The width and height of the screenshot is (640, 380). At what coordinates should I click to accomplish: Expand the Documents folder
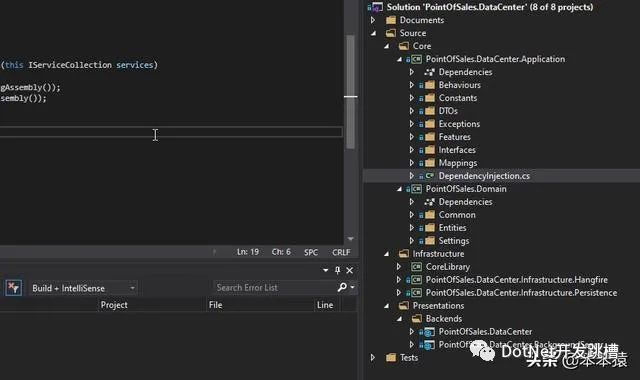373,20
